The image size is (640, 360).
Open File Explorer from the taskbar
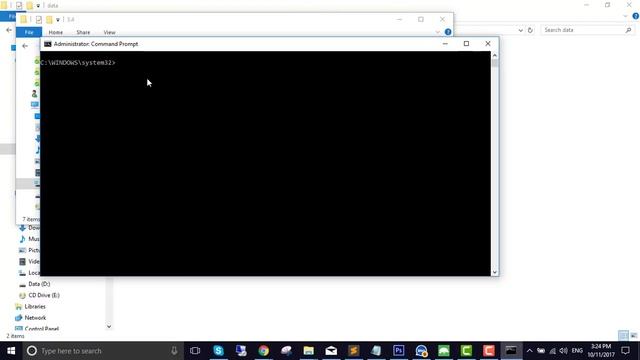click(309, 351)
